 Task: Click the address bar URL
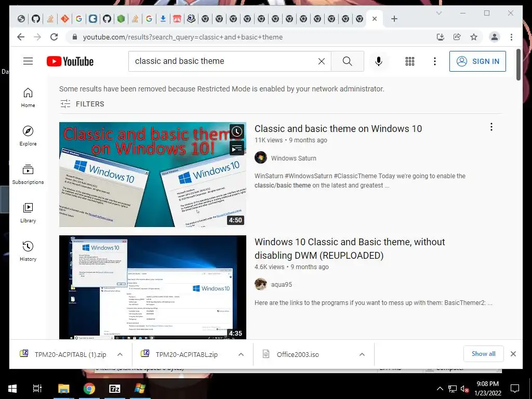(x=182, y=37)
